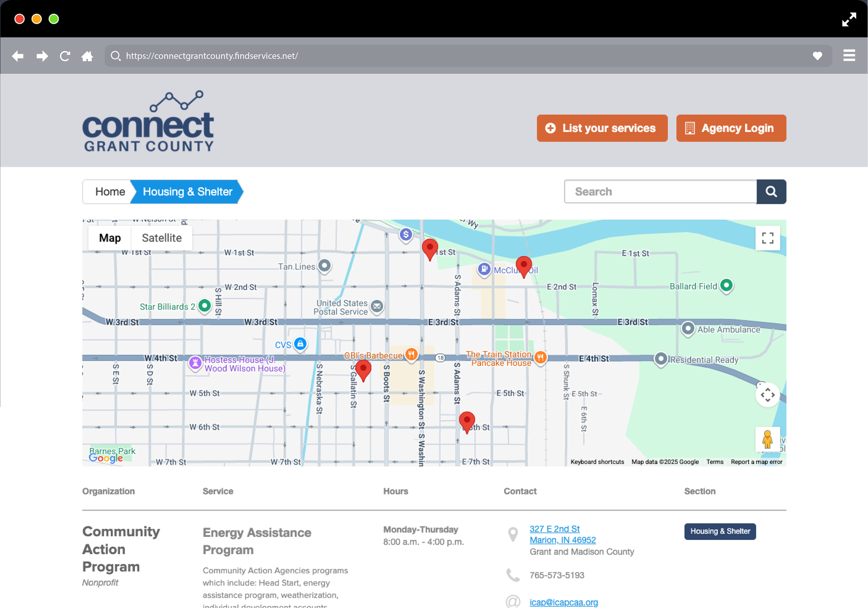Click the search magnifier button
Screen dimensions: 868x608
point(771,192)
